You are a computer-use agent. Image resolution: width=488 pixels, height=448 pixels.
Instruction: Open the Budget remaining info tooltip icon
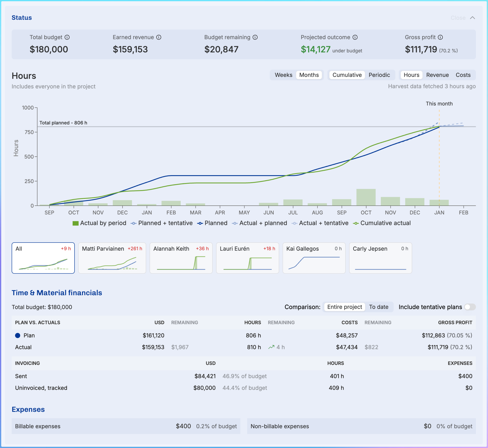click(x=255, y=37)
